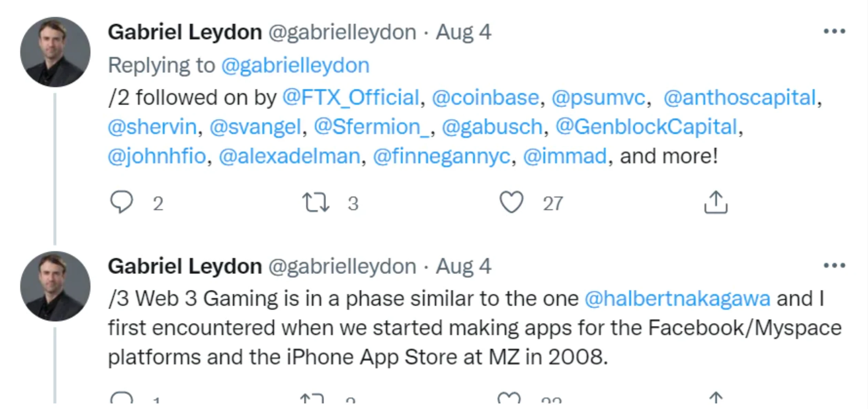Share the /2 followed on tweet
Image resolution: width=868 pixels, height=409 pixels.
[716, 202]
